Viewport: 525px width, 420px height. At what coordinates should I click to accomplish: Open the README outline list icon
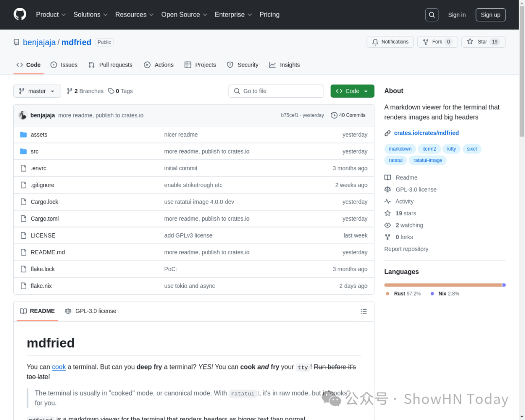[x=364, y=312]
